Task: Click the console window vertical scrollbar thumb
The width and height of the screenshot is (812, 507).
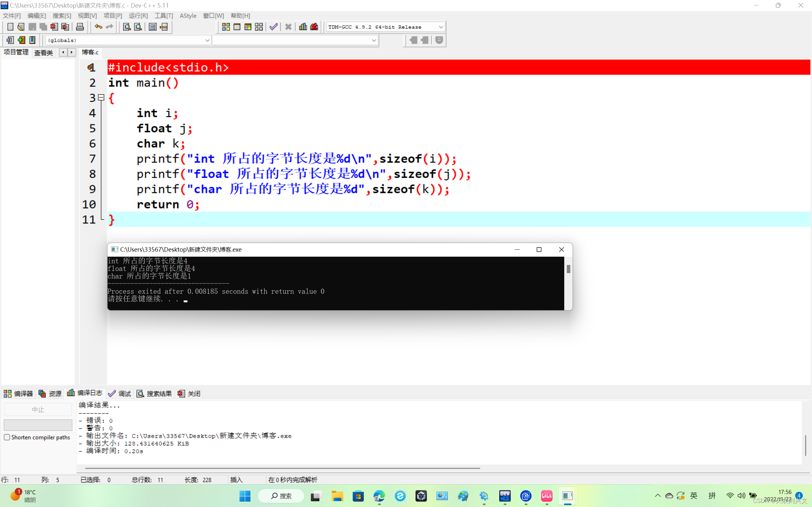Action: click(x=568, y=269)
